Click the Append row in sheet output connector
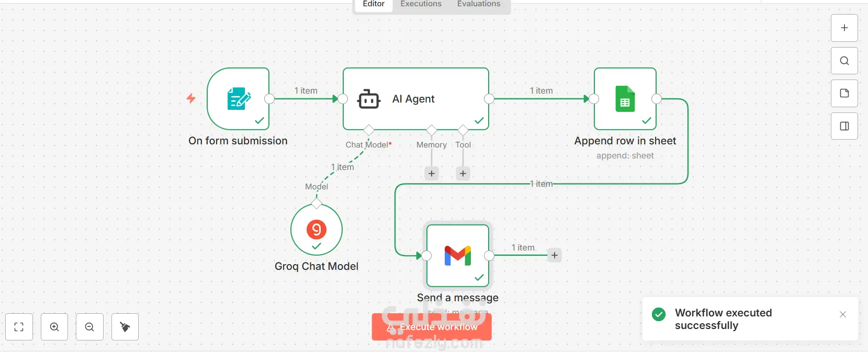 [657, 99]
